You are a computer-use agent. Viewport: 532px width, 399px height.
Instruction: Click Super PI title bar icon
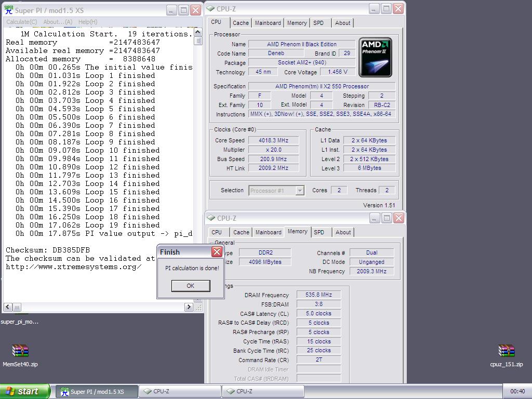point(8,10)
